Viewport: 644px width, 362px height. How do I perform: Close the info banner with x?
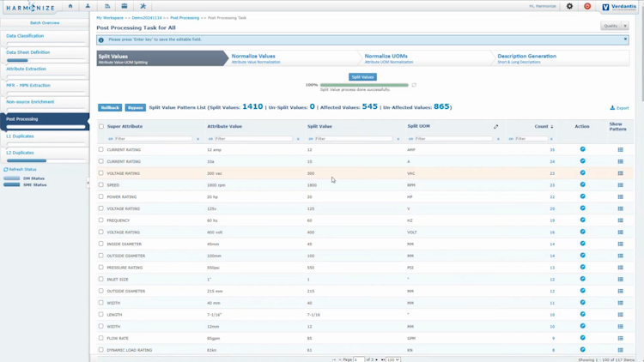pos(625,39)
